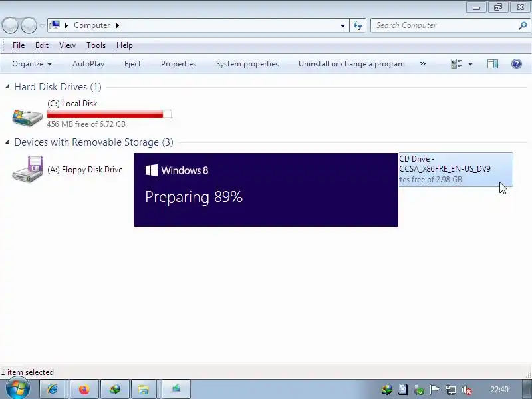Open the Help menu

124,45
